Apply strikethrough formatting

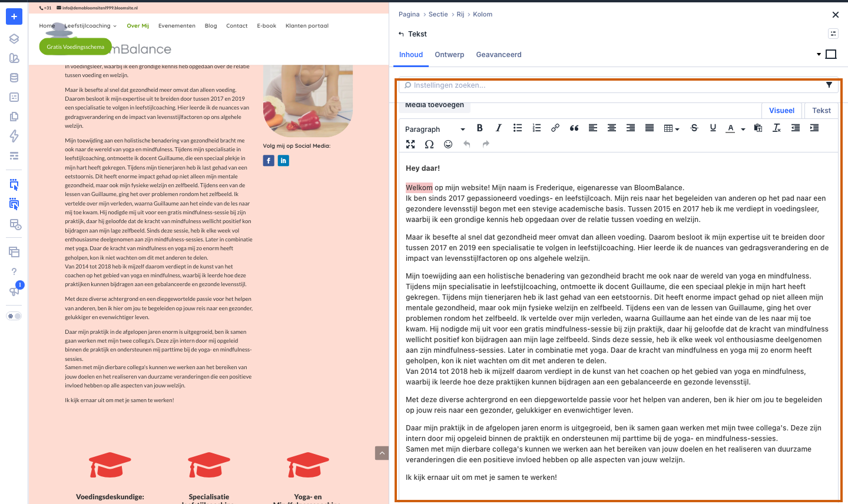tap(694, 128)
